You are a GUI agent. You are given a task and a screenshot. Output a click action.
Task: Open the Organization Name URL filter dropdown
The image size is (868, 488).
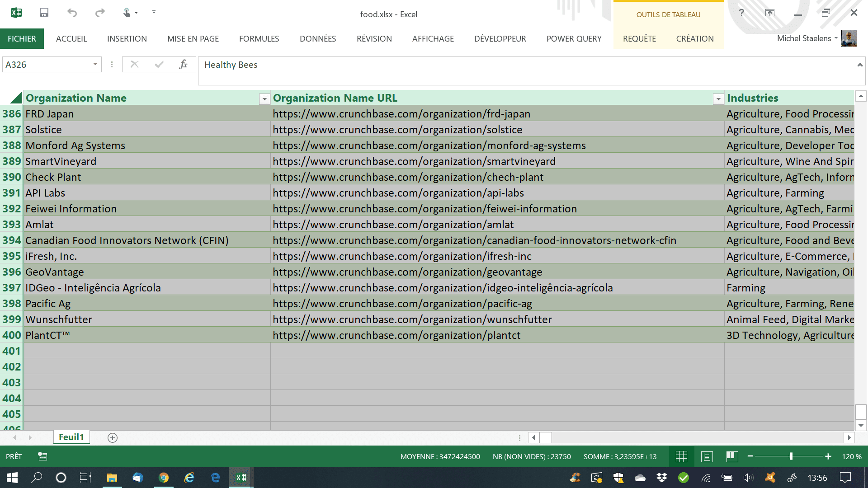coord(718,99)
